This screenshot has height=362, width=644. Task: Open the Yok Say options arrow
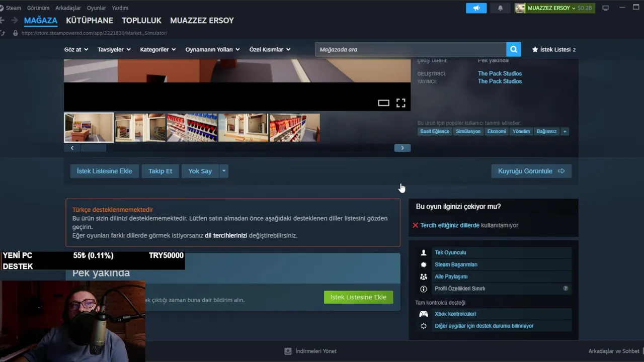224,171
